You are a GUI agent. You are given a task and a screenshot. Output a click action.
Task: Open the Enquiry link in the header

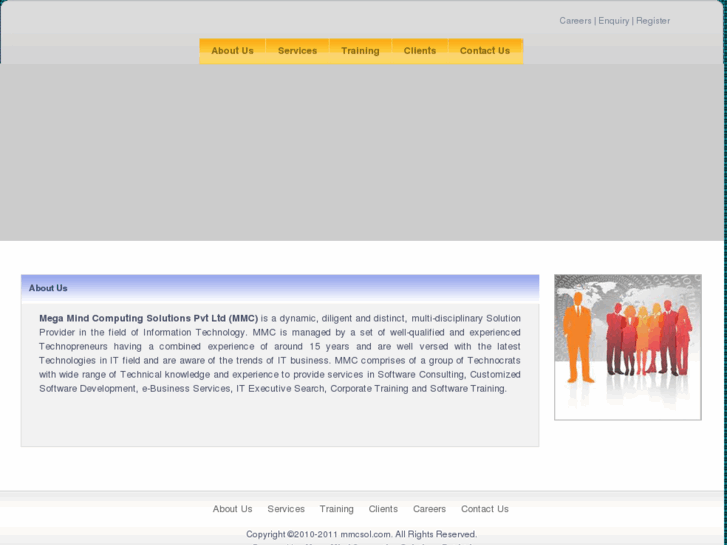(x=613, y=21)
